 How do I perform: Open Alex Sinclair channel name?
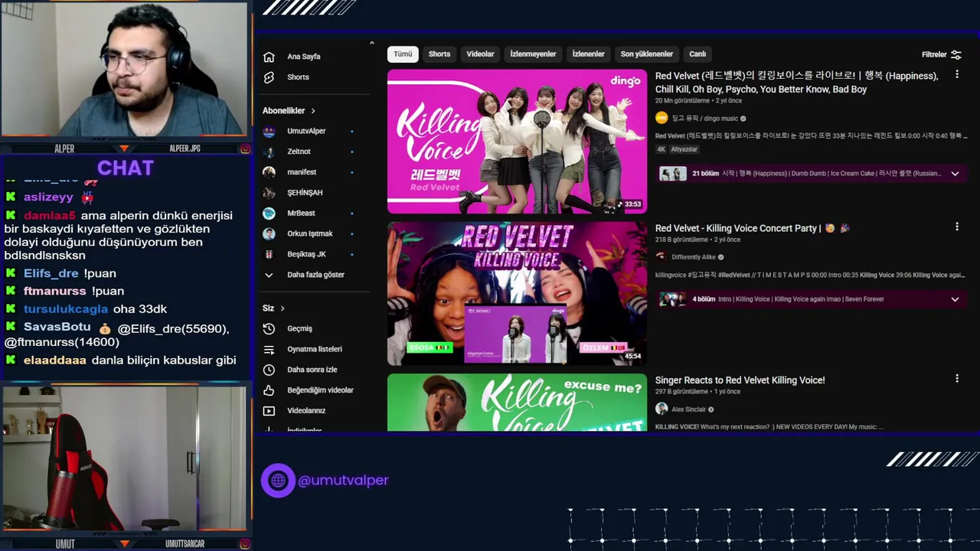point(688,409)
